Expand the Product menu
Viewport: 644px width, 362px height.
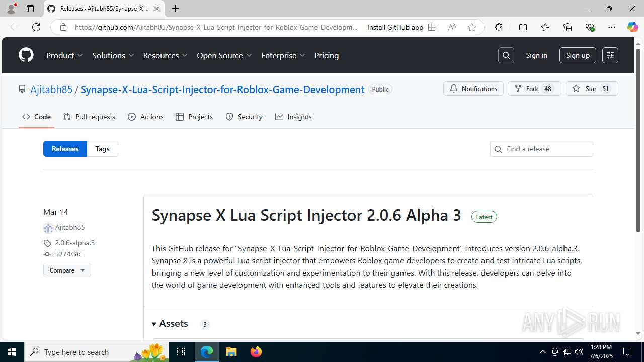(64, 55)
